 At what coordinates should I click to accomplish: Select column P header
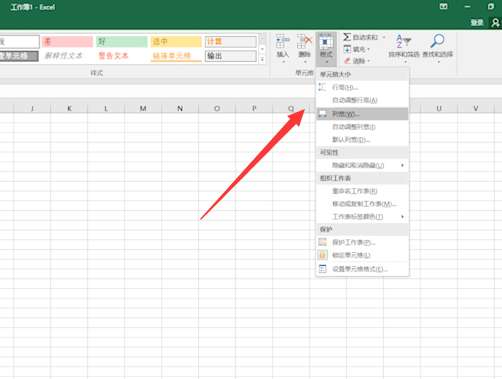coord(254,108)
